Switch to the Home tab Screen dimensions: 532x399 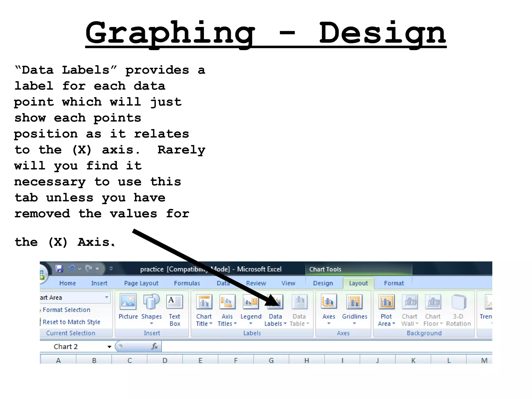(x=68, y=283)
